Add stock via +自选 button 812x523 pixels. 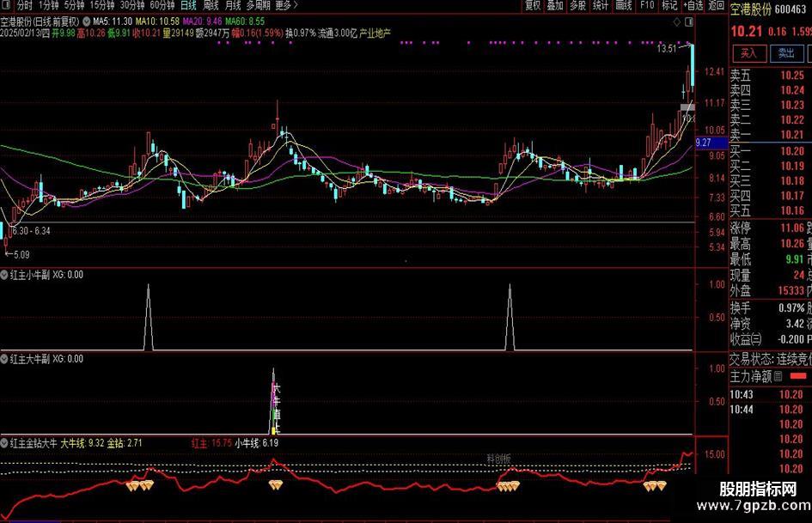(x=693, y=5)
